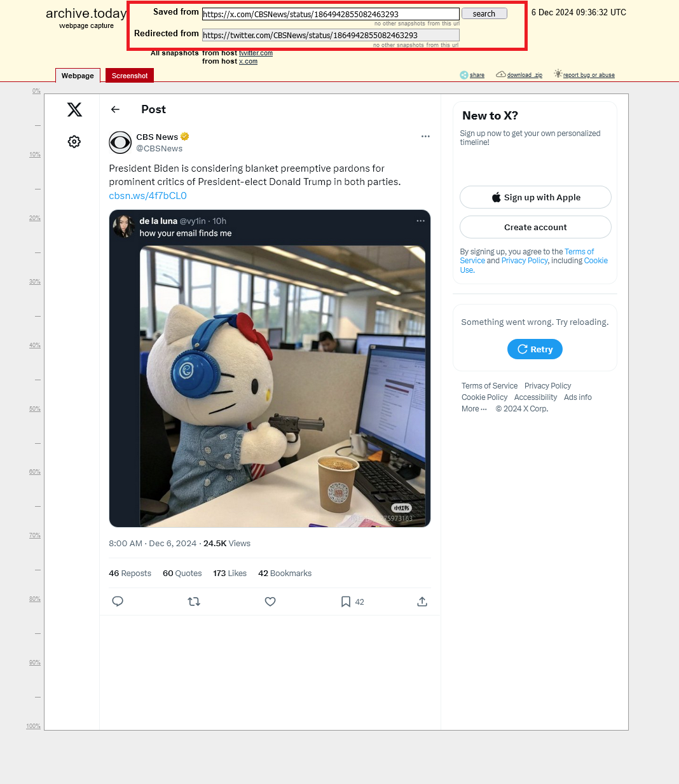679x784 pixels.
Task: Click the Retry button
Action: click(535, 349)
